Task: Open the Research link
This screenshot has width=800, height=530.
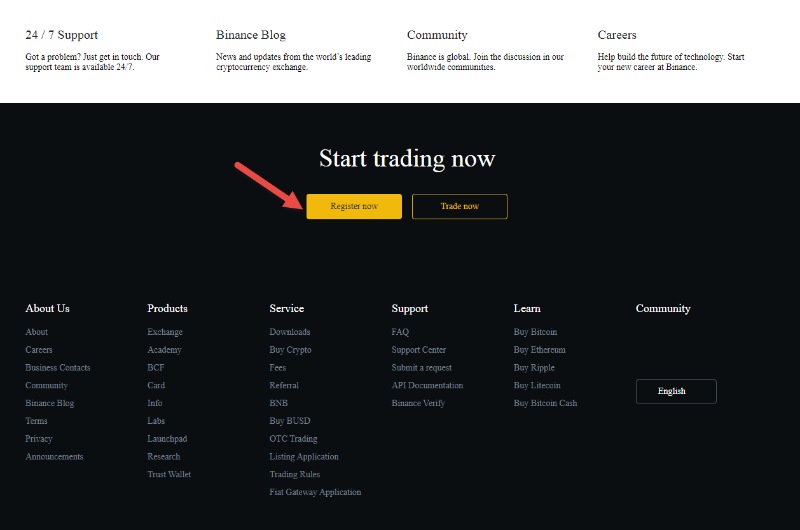Action: pyautogui.click(x=164, y=457)
